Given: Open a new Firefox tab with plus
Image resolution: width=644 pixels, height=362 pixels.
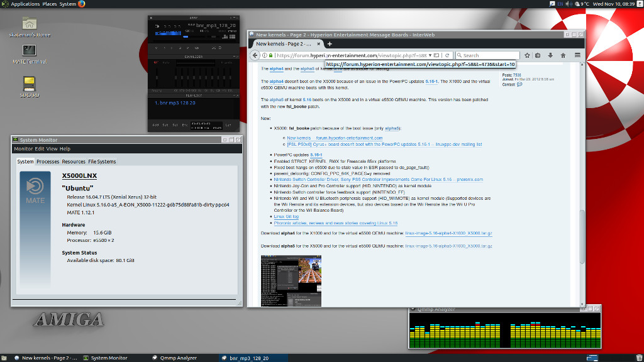Looking at the screenshot, I should [x=330, y=44].
